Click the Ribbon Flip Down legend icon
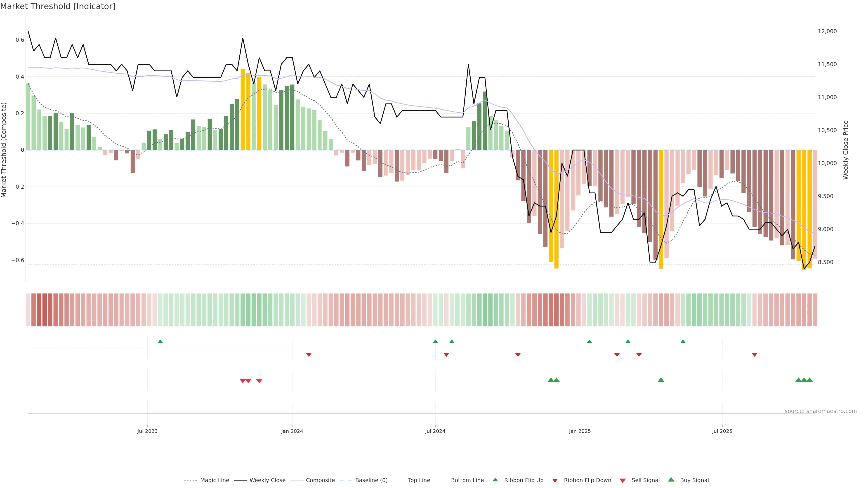 click(x=555, y=481)
